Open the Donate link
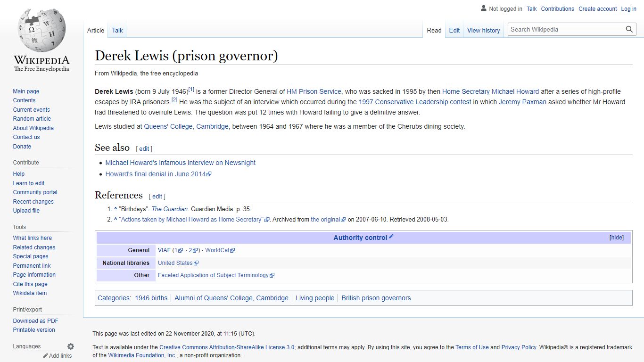Viewport: 644px width, 362px height. click(22, 147)
